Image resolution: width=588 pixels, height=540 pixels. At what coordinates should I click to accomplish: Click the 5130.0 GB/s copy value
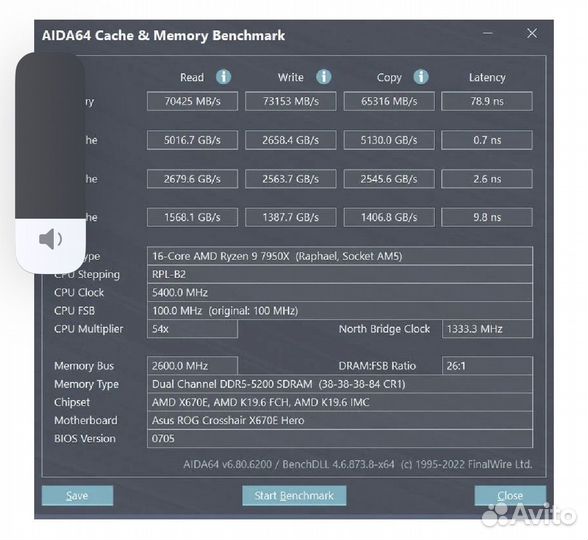click(x=389, y=140)
